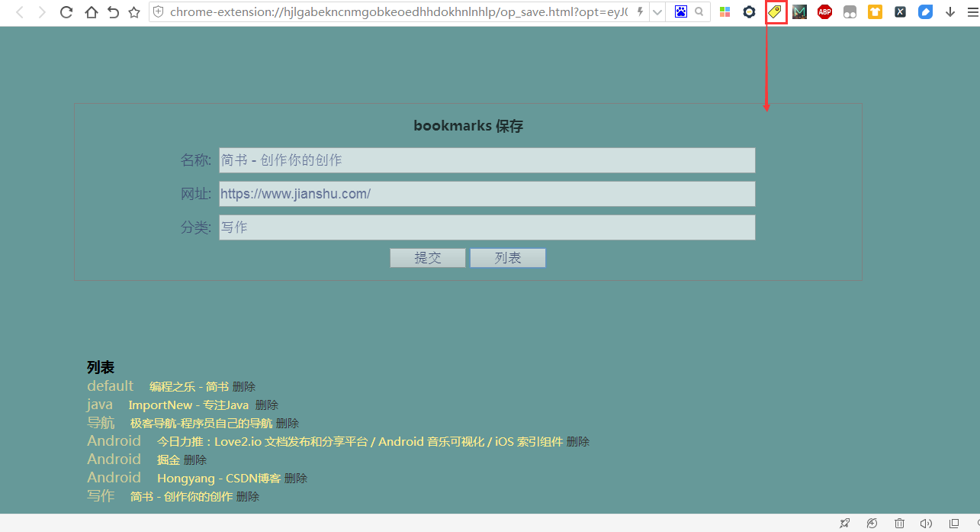The height and width of the screenshot is (532, 980).
Task: Focus the 网址 input field
Action: [x=487, y=194]
